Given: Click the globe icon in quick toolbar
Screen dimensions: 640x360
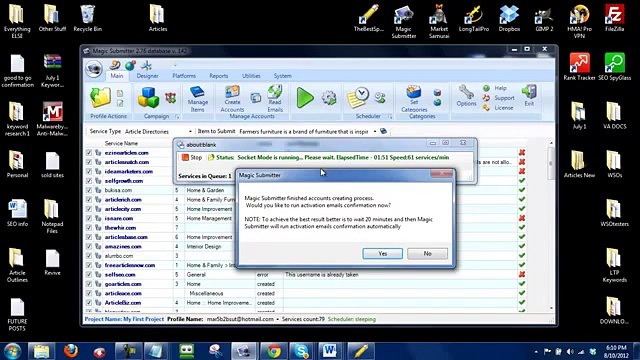Looking at the screenshot, I should (x=130, y=65).
